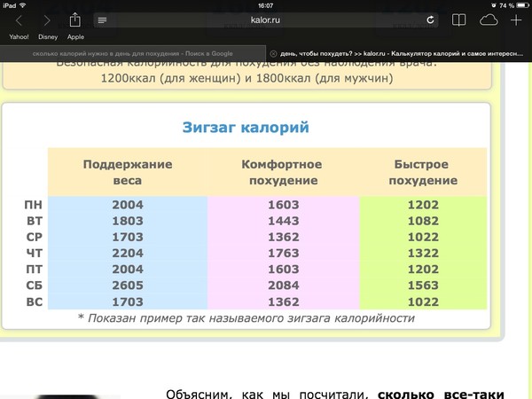Select value 1022 in ВС row
Screen dimensions: 532x399
[x=423, y=301]
